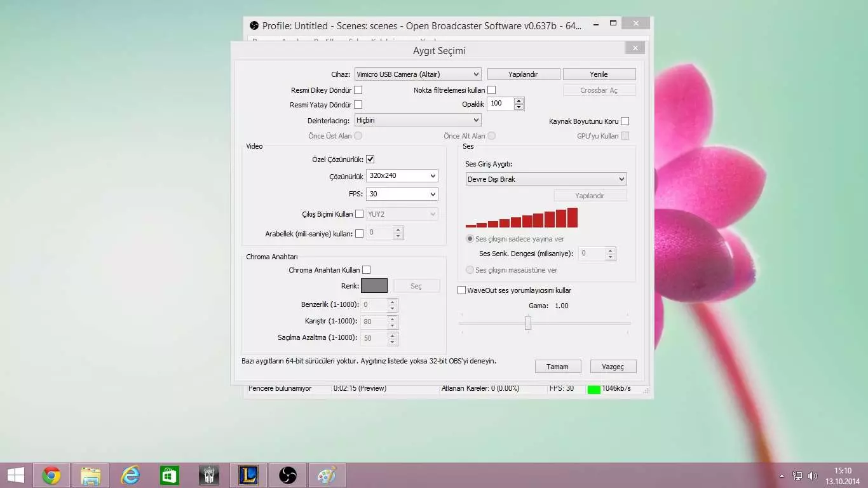The image size is (868, 488).
Task: Click the Crossbar Aç button
Action: click(599, 90)
